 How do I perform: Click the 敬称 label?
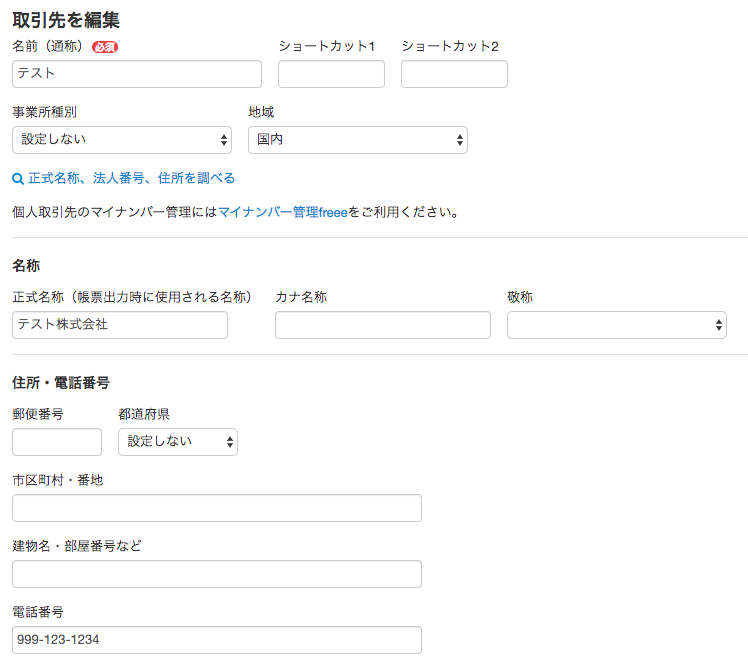[520, 297]
